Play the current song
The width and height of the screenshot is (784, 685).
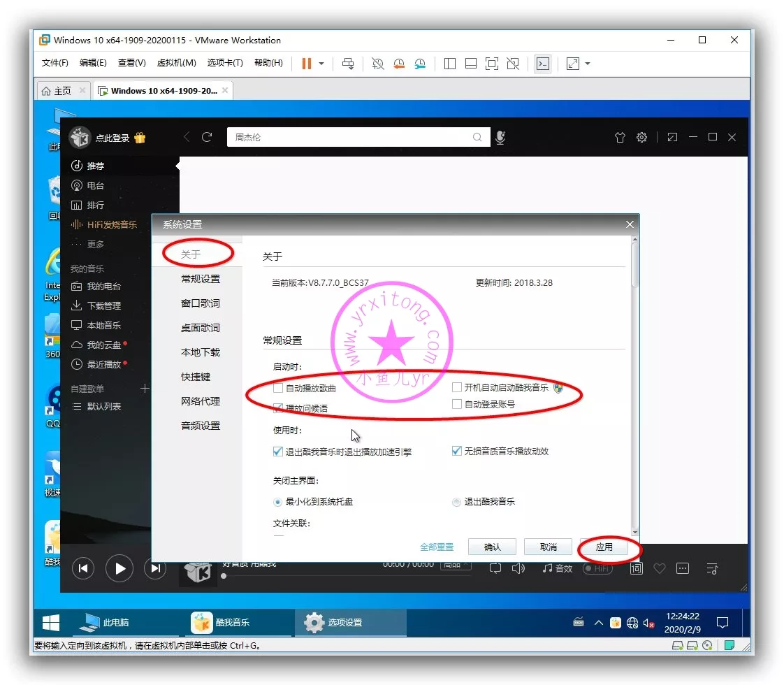(x=119, y=568)
